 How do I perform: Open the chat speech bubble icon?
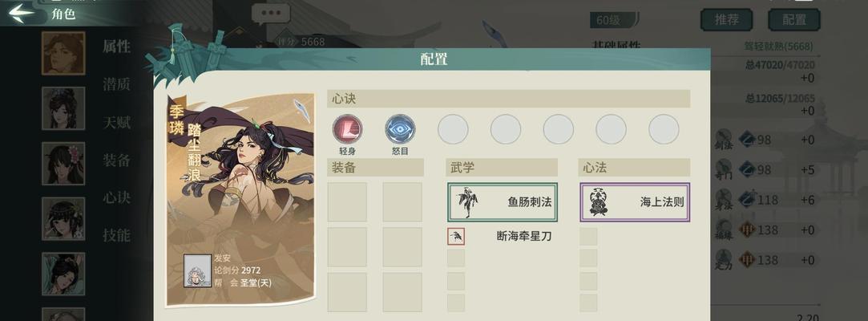271,14
